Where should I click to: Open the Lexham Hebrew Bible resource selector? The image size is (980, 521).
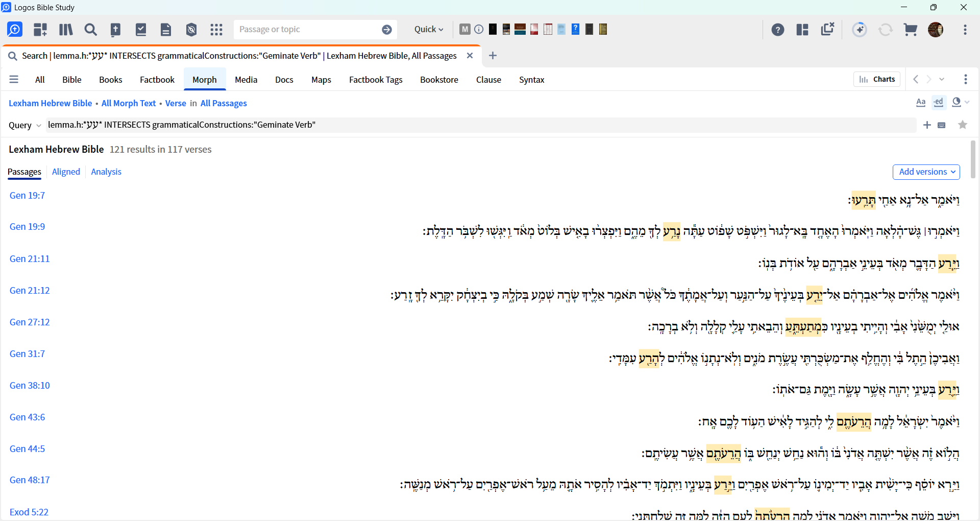pyautogui.click(x=50, y=103)
